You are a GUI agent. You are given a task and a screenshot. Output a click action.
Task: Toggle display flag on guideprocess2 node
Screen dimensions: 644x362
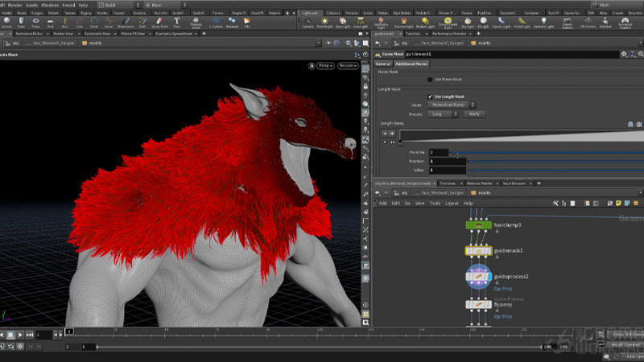[489, 277]
